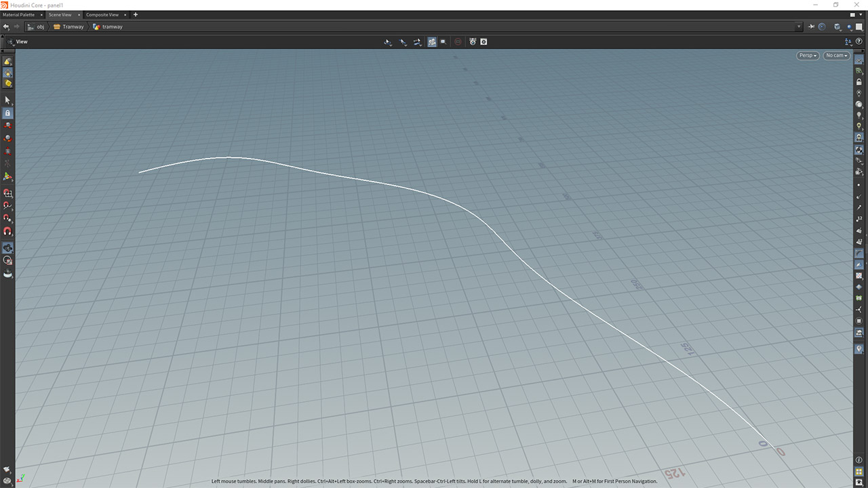Toggle the pin pane icon
868x488 pixels.
(x=811, y=26)
